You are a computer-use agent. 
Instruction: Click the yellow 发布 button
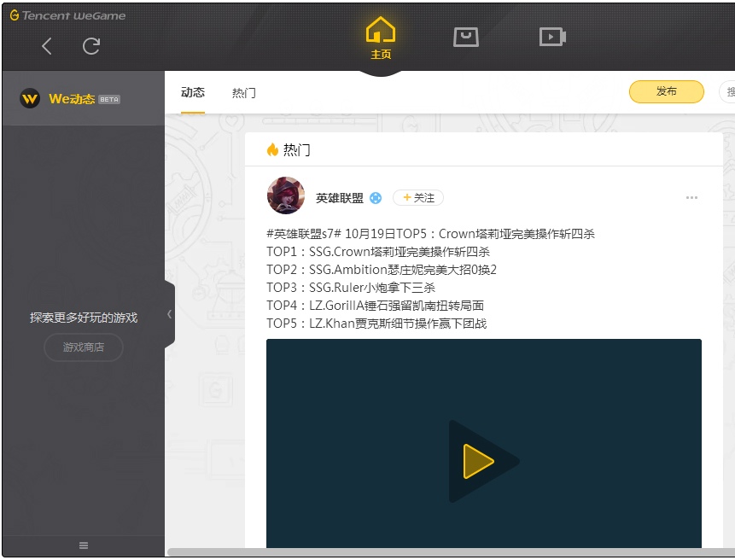666,92
